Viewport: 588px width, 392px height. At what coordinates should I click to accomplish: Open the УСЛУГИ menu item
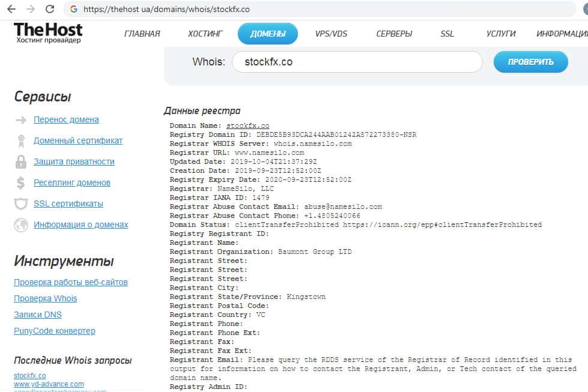point(501,34)
